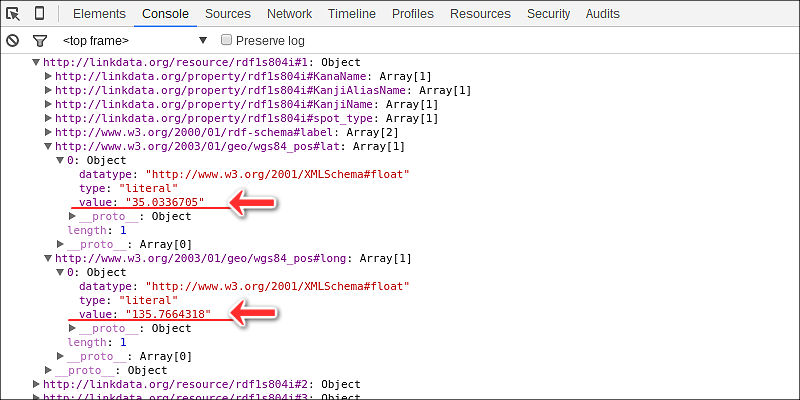Toggle device mode phone icon
This screenshot has height=400, width=800.
coord(39,13)
